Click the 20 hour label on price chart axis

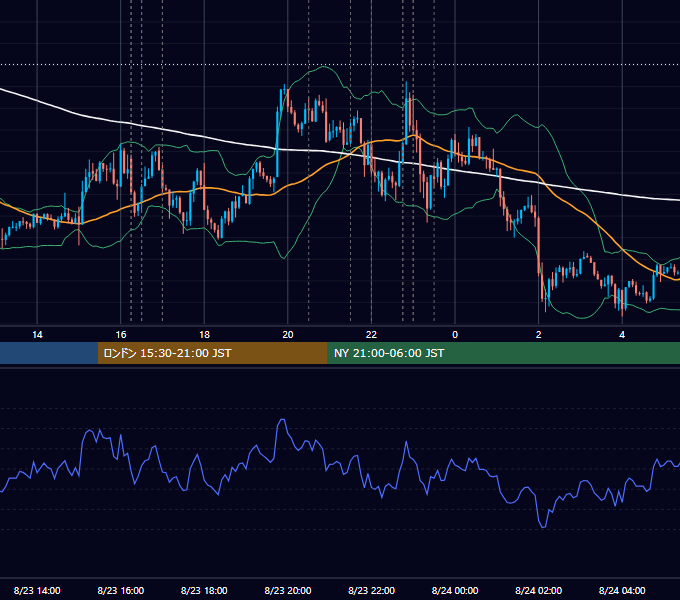click(288, 335)
